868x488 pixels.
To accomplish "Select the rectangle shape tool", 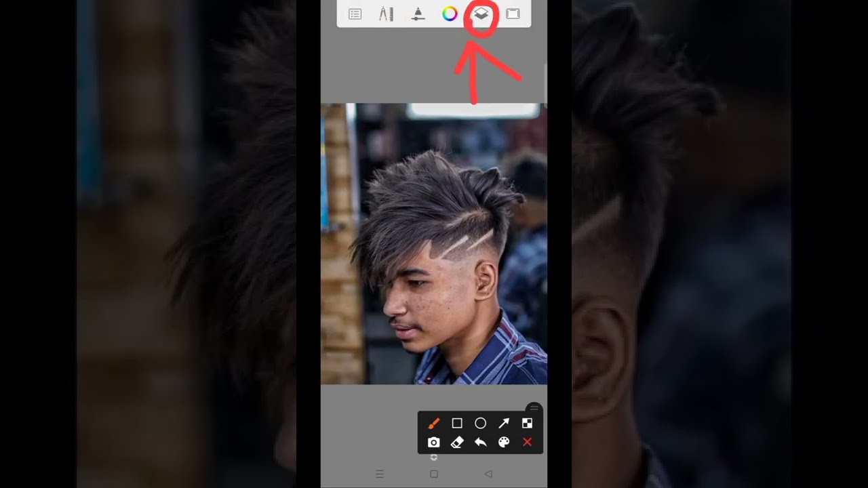I will click(457, 424).
